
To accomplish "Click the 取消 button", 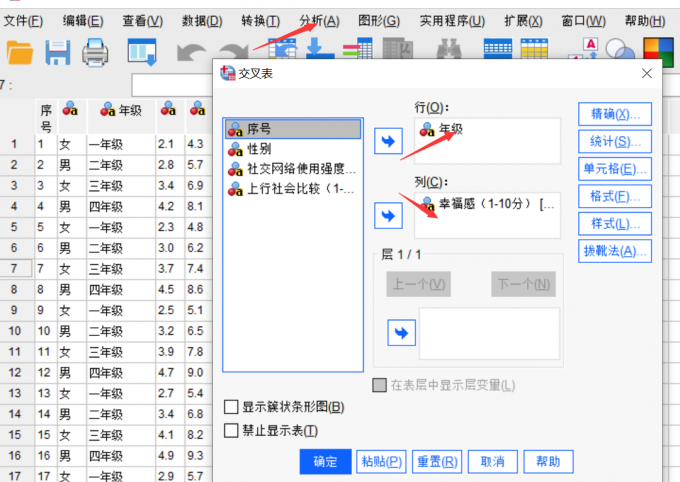I will [493, 462].
